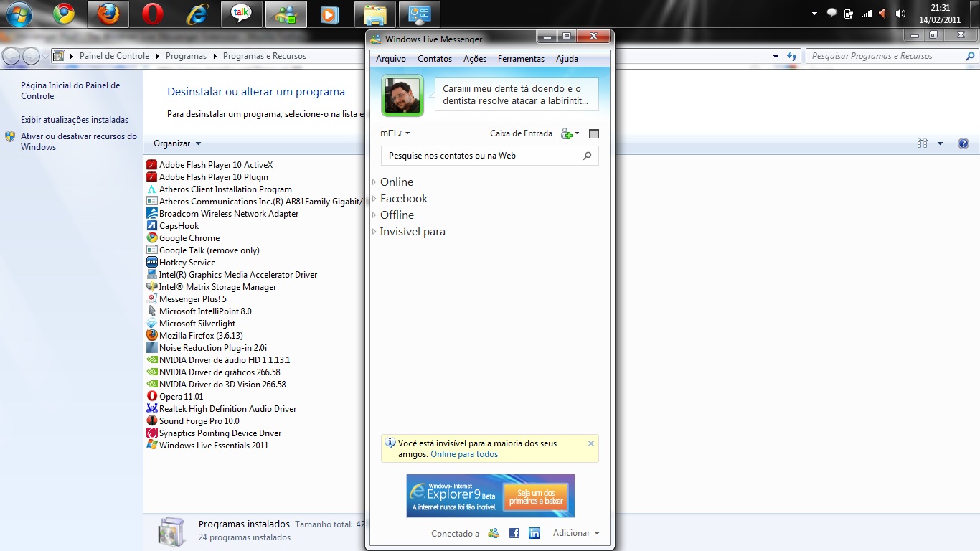
Task: Click the Pesquise nos contatos search field
Action: [481, 156]
